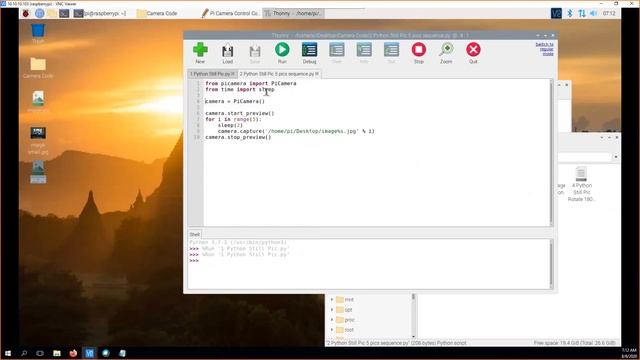The image size is (640, 360).
Task: Click the shell panel vertical scrollbar
Action: pos(551,264)
